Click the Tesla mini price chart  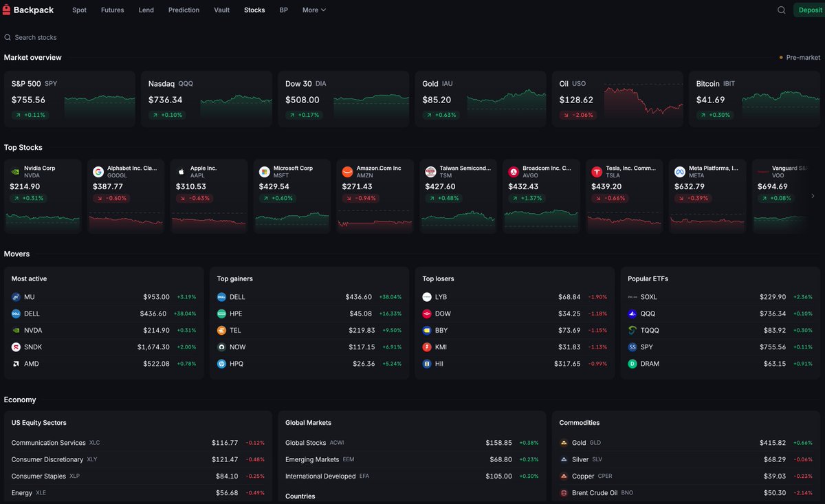tap(624, 220)
